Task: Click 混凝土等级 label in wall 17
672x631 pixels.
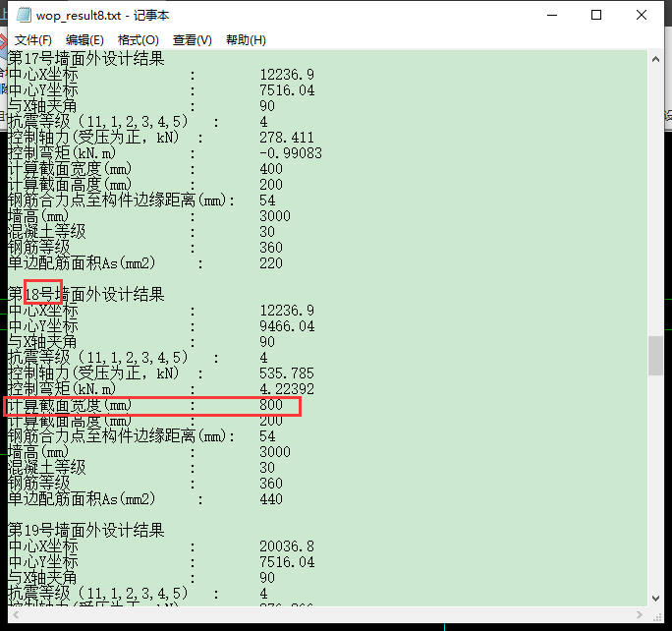Action: click(47, 232)
